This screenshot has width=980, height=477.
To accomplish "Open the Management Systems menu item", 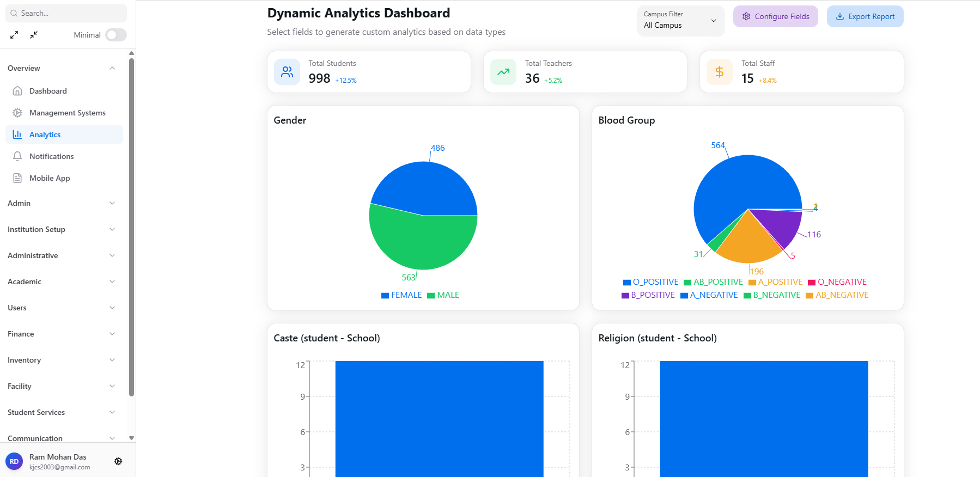I will [67, 113].
